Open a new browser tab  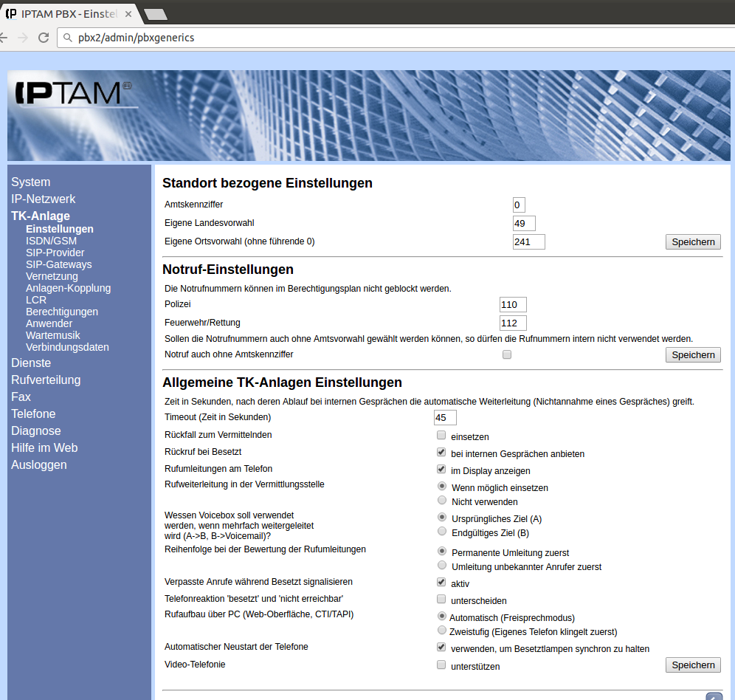click(156, 14)
